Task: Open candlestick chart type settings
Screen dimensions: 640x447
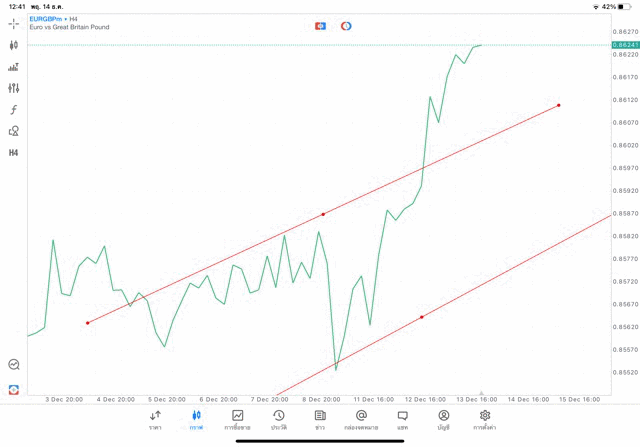Action: 14,45
